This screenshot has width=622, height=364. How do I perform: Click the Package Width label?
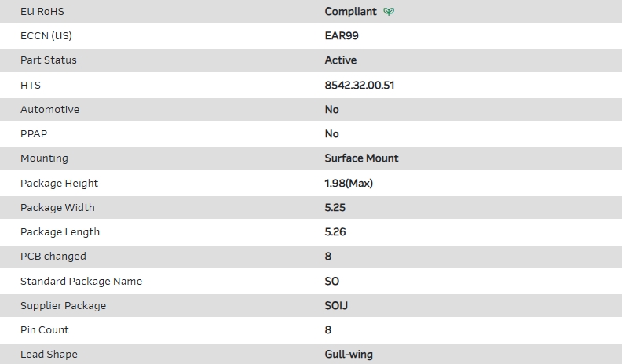point(57,208)
